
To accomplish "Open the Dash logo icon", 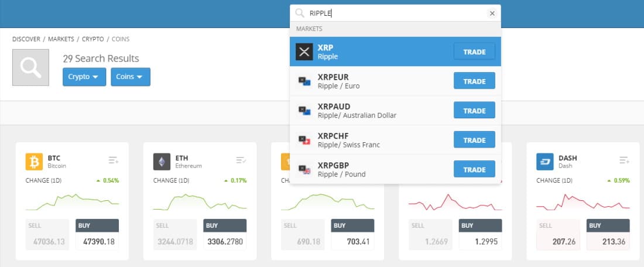I will pos(545,162).
